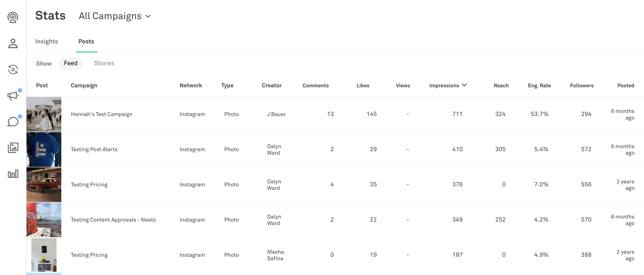Select the Posts tab
Image resolution: width=644 pixels, height=275 pixels.
[x=86, y=41]
